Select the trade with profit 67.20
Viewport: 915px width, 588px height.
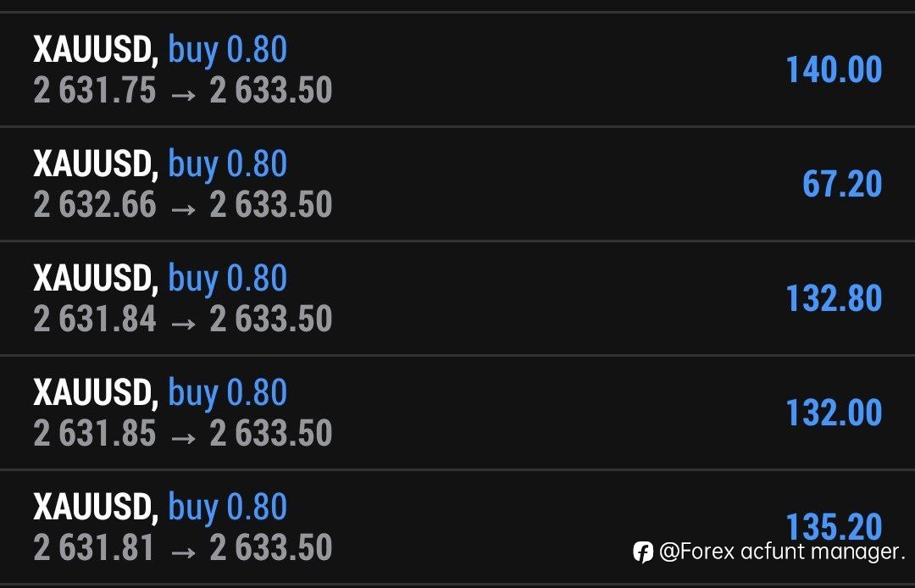pos(457,184)
